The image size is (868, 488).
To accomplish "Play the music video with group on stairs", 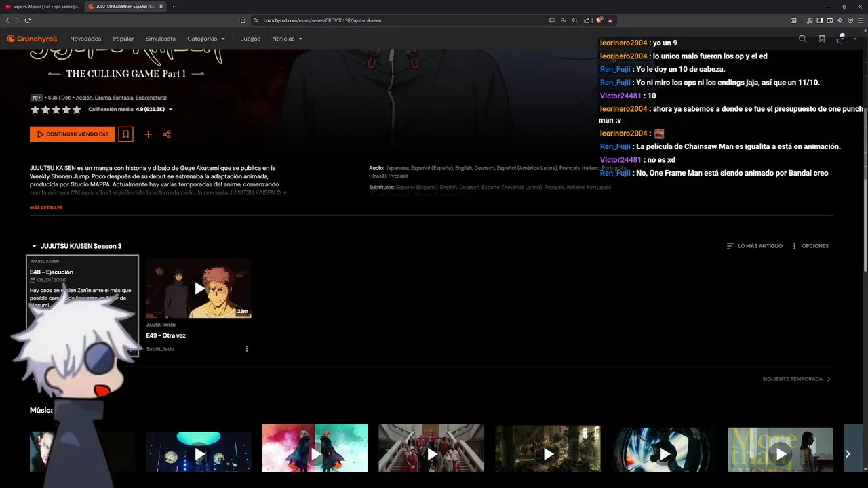I will tap(431, 448).
